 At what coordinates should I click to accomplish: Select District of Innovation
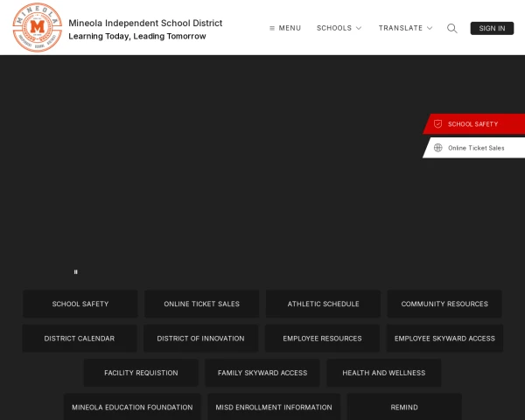tap(201, 339)
